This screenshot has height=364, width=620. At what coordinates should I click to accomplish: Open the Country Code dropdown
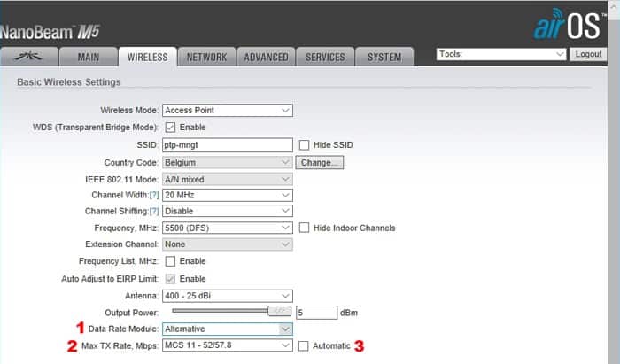coord(228,162)
